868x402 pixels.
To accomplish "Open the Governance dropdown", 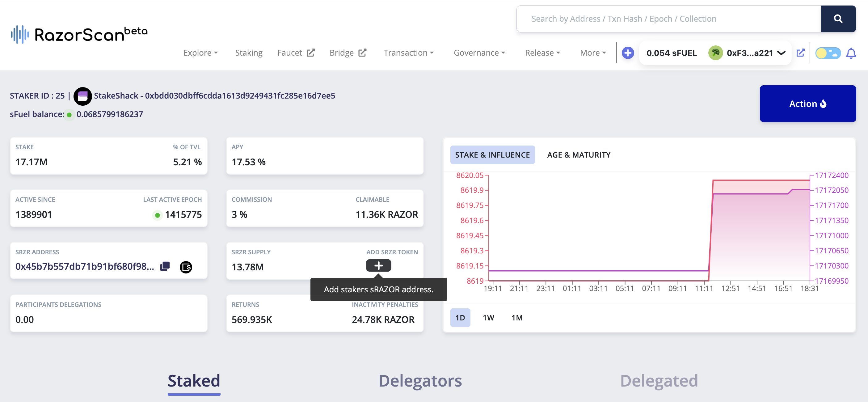I will point(479,53).
